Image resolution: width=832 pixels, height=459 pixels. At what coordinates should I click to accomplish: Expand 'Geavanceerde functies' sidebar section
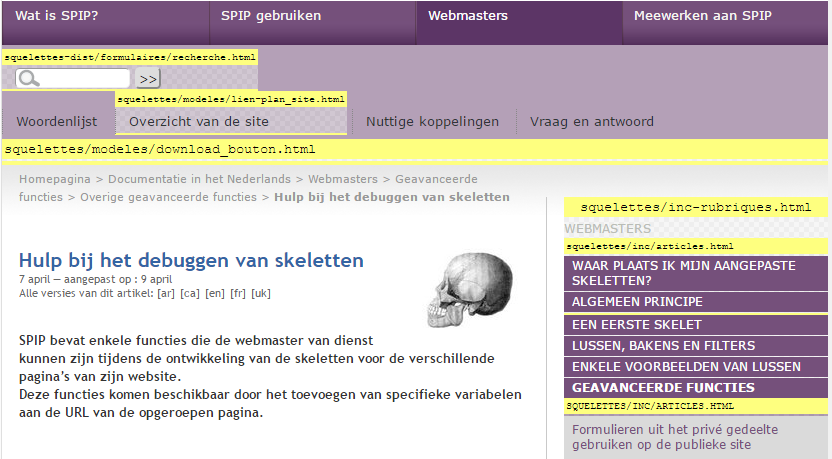[663, 388]
